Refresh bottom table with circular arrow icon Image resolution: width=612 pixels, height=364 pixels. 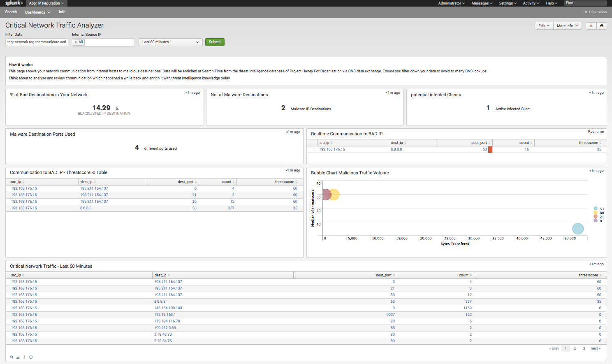pos(31,357)
